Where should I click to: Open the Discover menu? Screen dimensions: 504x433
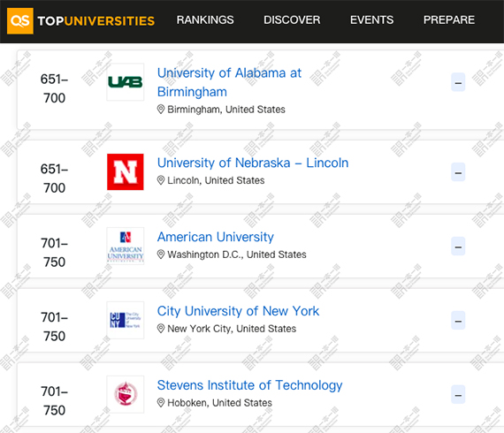(x=292, y=20)
